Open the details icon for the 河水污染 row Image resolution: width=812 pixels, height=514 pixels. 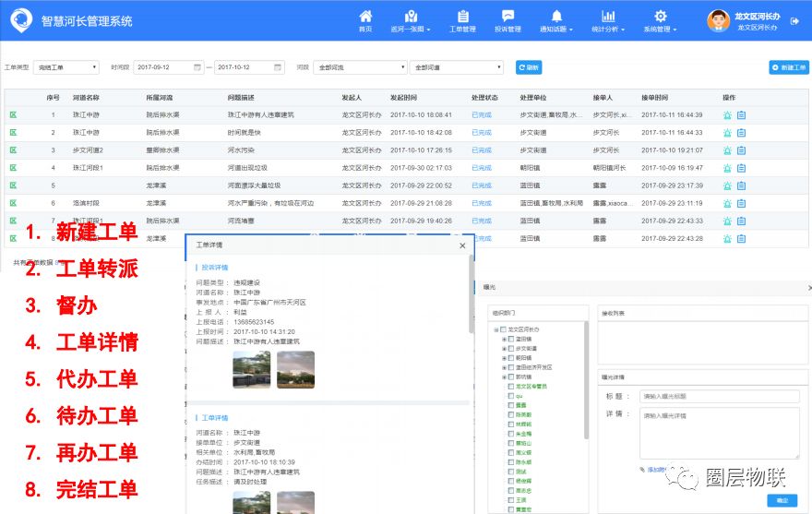pos(742,150)
